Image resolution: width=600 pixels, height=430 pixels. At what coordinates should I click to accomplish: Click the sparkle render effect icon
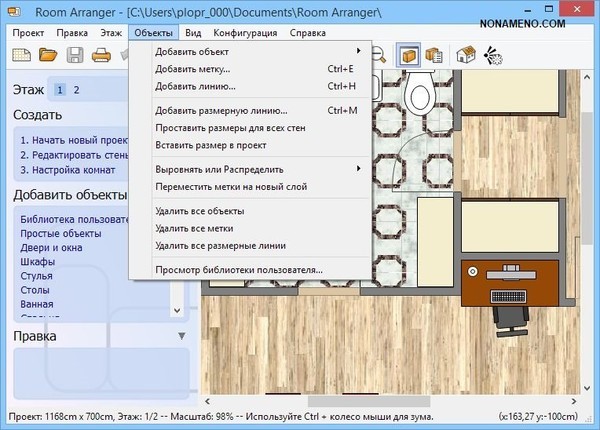point(492,57)
